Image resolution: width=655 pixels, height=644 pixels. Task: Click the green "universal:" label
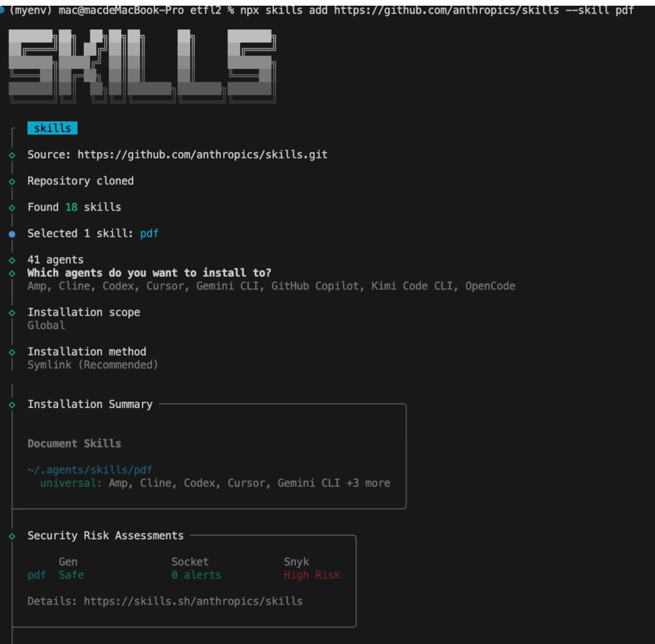click(71, 483)
